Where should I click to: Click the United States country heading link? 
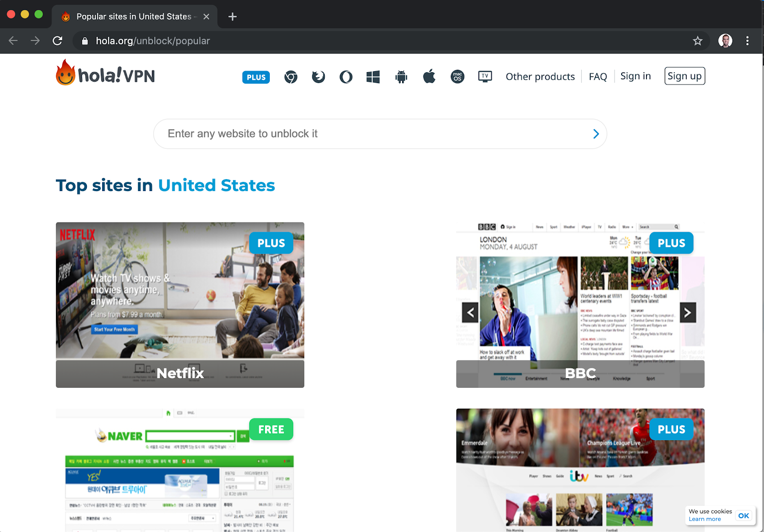tap(216, 185)
